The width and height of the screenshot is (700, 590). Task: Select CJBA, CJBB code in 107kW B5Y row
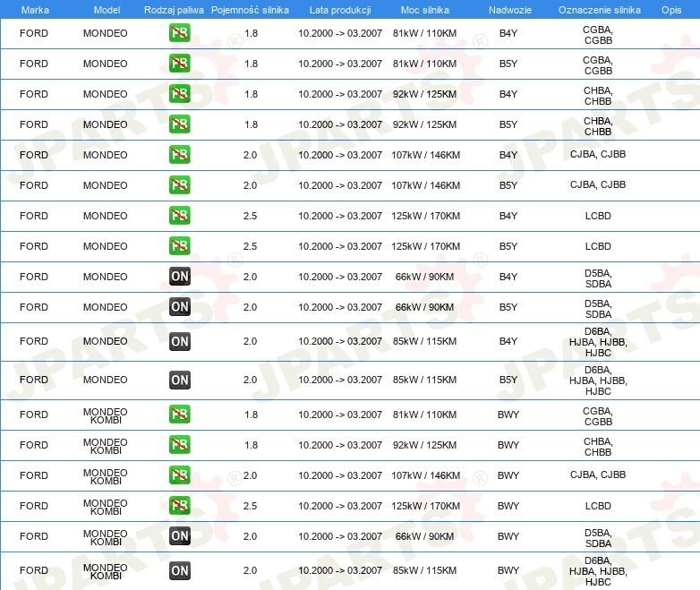pos(598,184)
